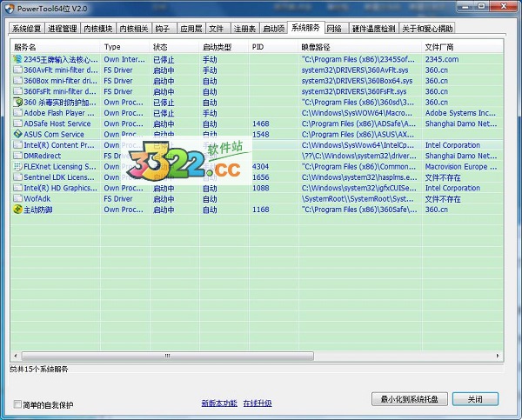Viewport: 522px width, 420px height.
Task: Switch to the 启动项 tab
Action: click(273, 29)
